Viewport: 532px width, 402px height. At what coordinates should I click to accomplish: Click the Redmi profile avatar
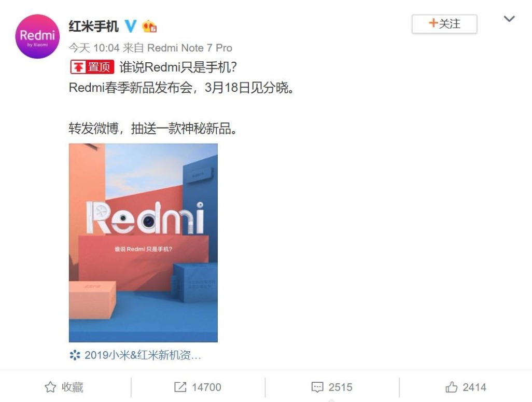tap(37, 36)
